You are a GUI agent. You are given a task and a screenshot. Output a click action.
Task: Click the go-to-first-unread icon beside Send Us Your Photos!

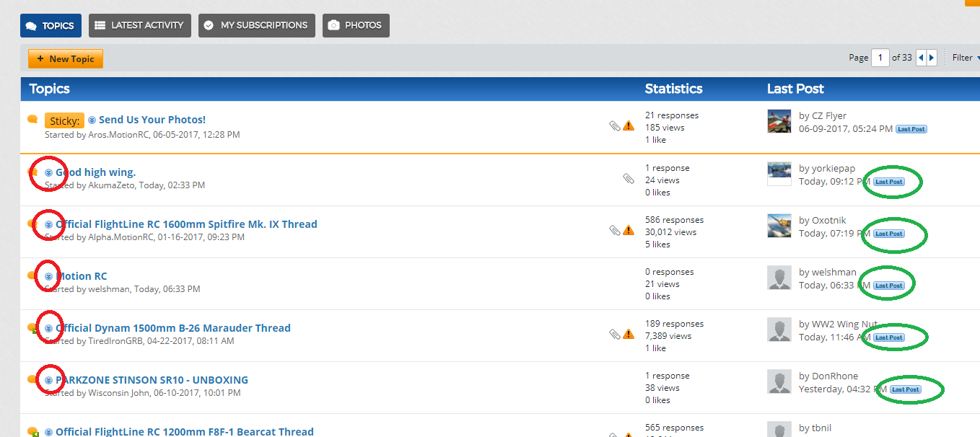92,120
